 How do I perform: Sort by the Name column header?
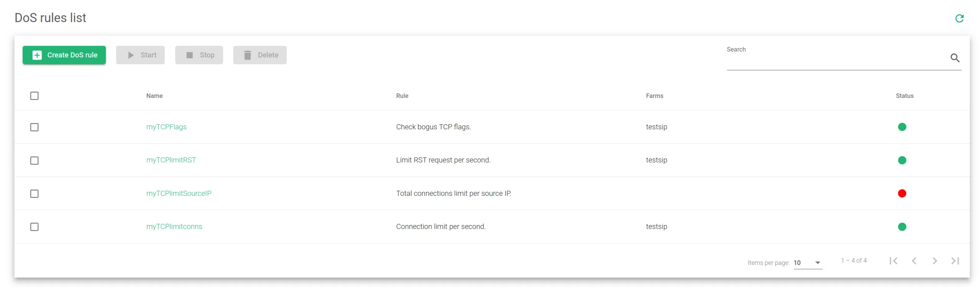(154, 96)
